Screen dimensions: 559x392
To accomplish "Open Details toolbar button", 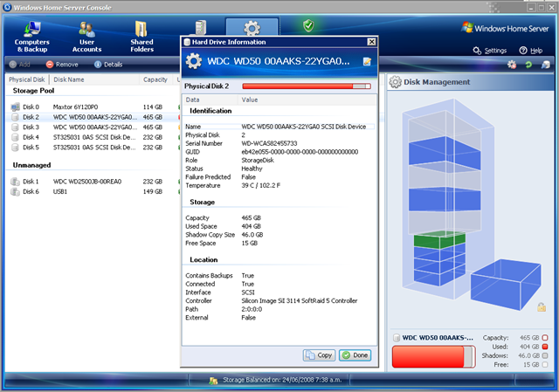I will 108,65.
